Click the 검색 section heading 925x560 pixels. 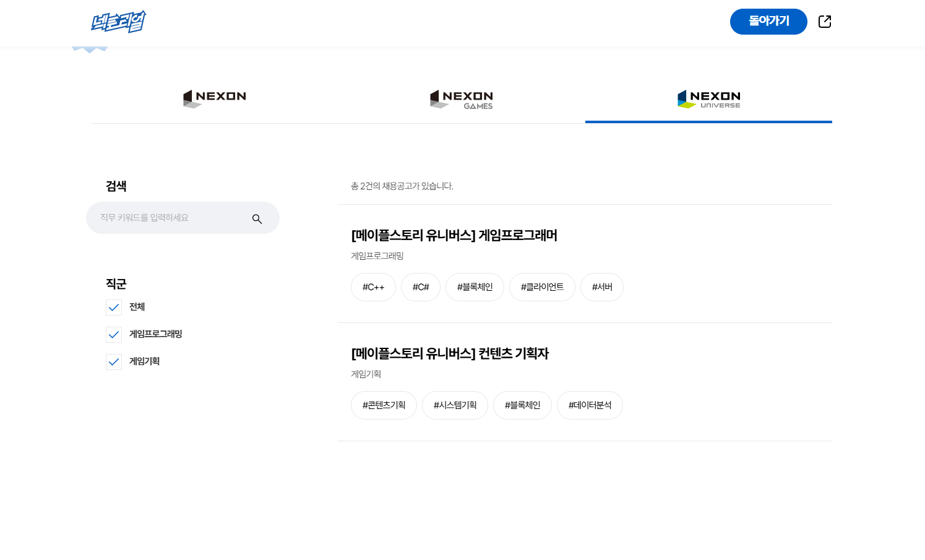tap(116, 186)
